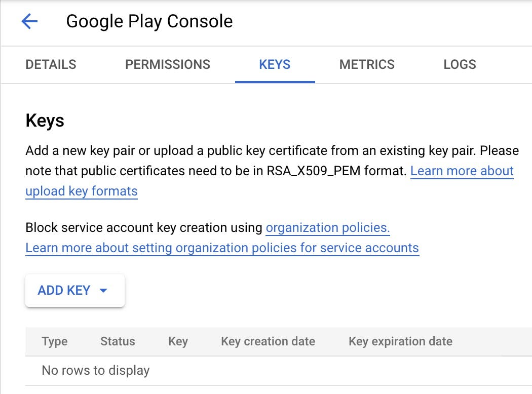
Task: Follow the 'organization policies.' link
Action: pyautogui.click(x=328, y=227)
